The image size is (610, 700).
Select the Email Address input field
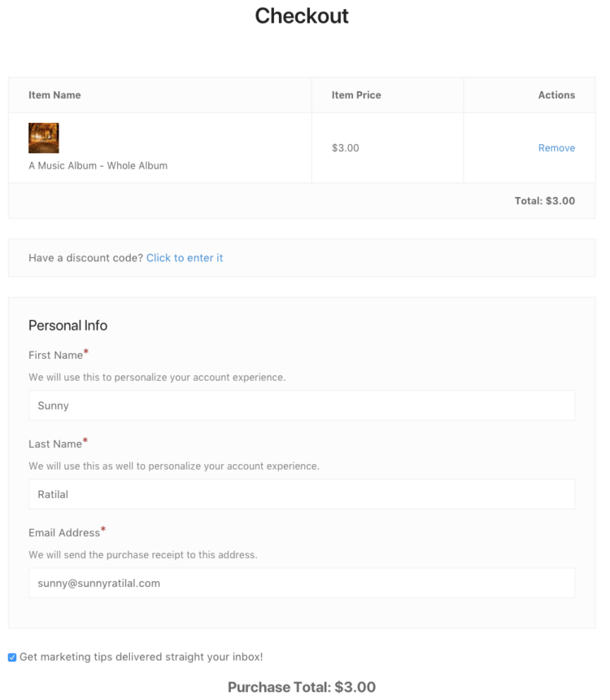[x=302, y=583]
